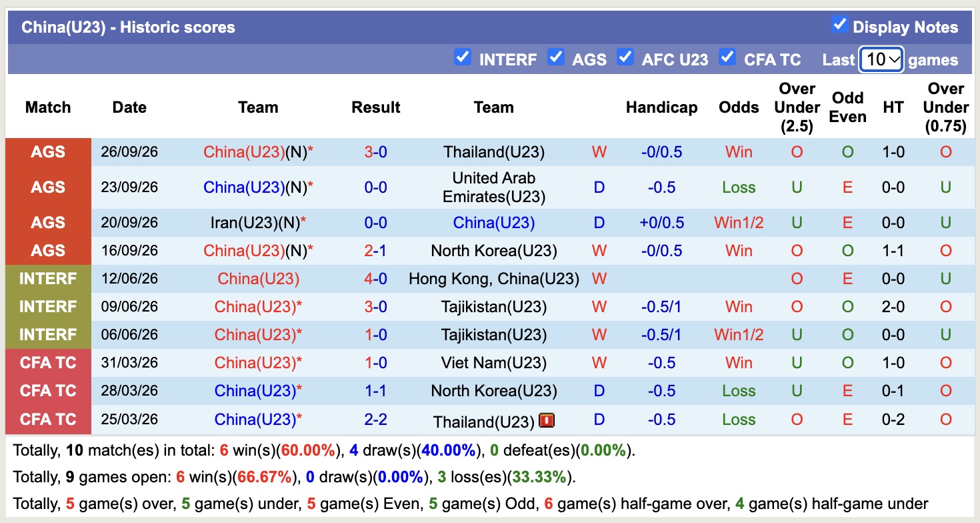980x523 pixels.
Task: Click the China(U23) - Historic scores title
Action: click(128, 27)
